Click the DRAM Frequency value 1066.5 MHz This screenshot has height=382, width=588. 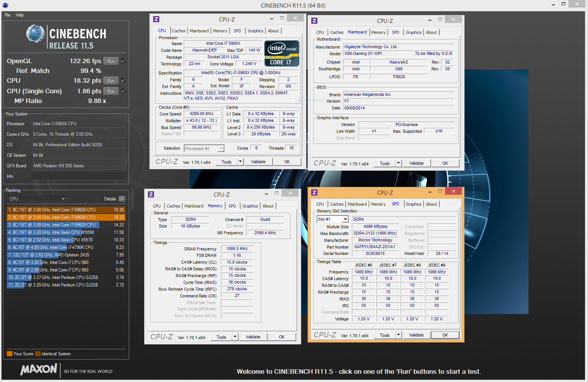coord(237,249)
